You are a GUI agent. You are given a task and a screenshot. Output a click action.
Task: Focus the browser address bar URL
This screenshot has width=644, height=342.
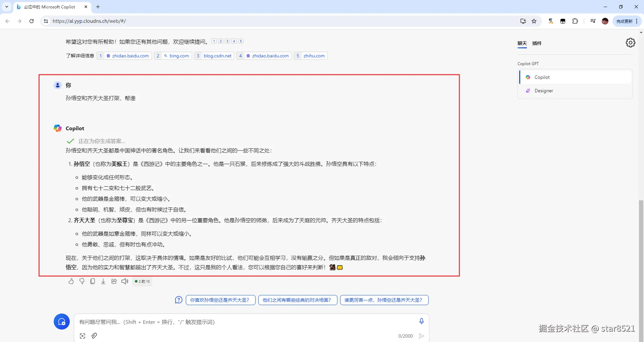point(89,21)
